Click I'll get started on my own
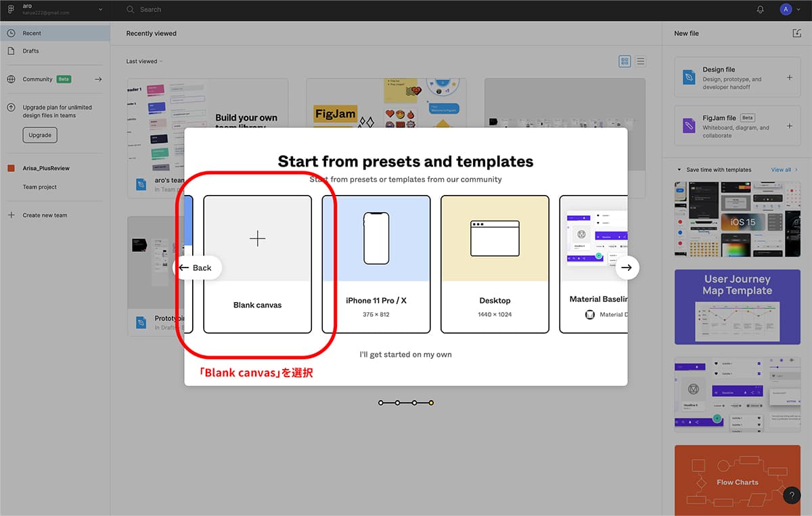812x516 pixels. coord(405,354)
